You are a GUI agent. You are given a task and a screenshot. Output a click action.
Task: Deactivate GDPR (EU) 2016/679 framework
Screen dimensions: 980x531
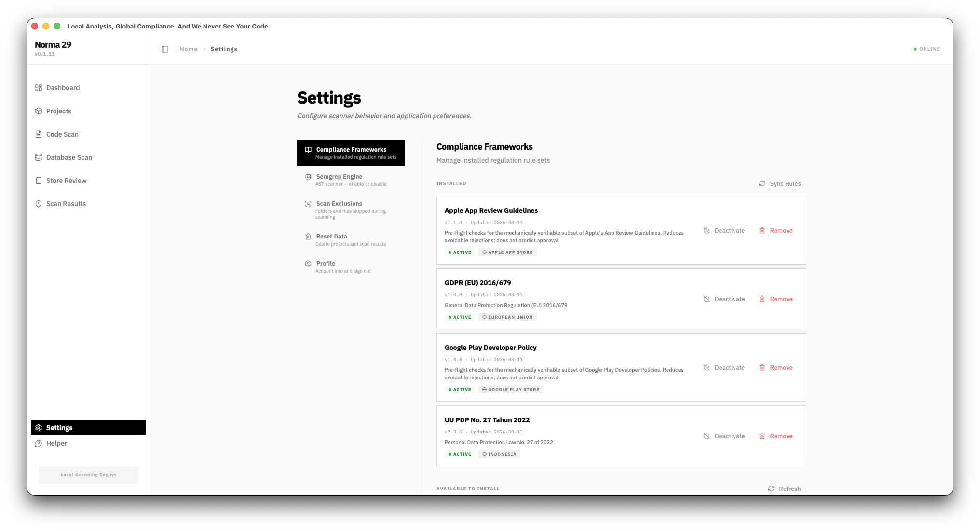tap(724, 299)
